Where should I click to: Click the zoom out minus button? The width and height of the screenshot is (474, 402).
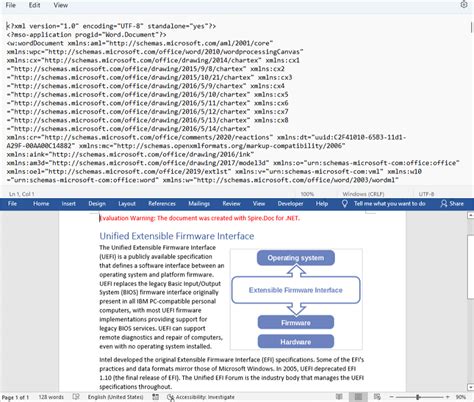pos(392,397)
